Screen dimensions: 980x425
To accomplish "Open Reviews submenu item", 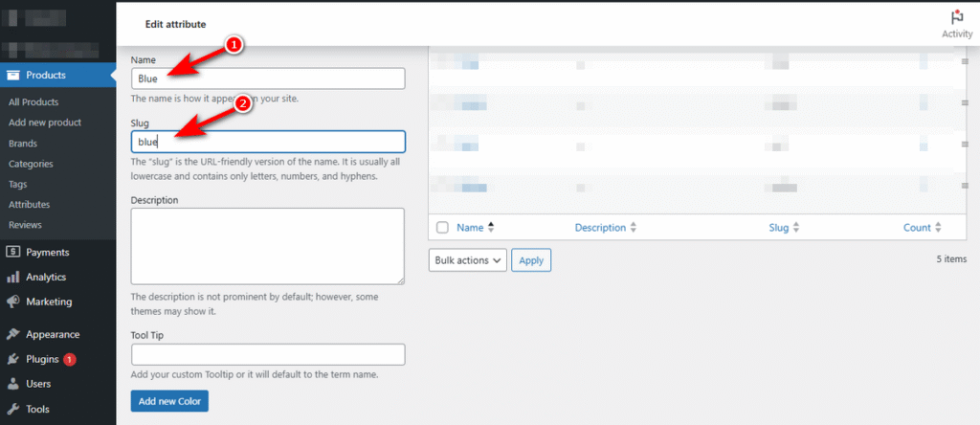I will [25, 224].
